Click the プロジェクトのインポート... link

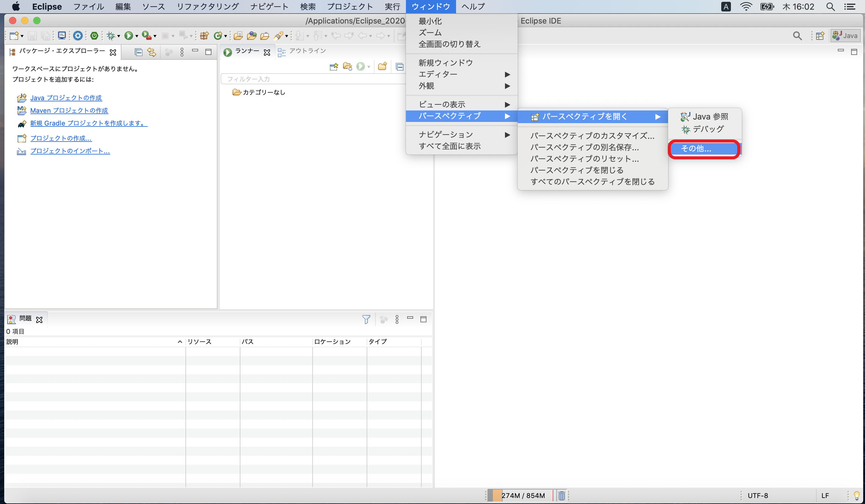click(x=70, y=151)
